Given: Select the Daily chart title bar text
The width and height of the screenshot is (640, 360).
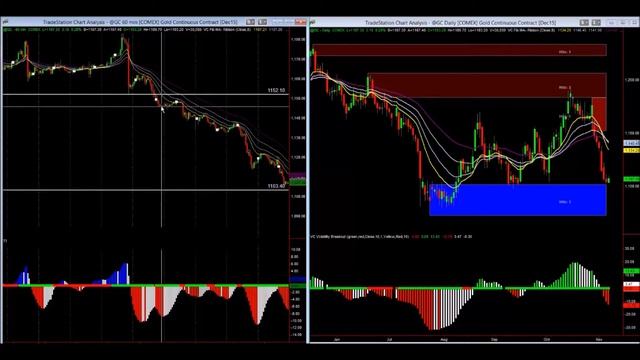Looking at the screenshot, I should pos(460,22).
